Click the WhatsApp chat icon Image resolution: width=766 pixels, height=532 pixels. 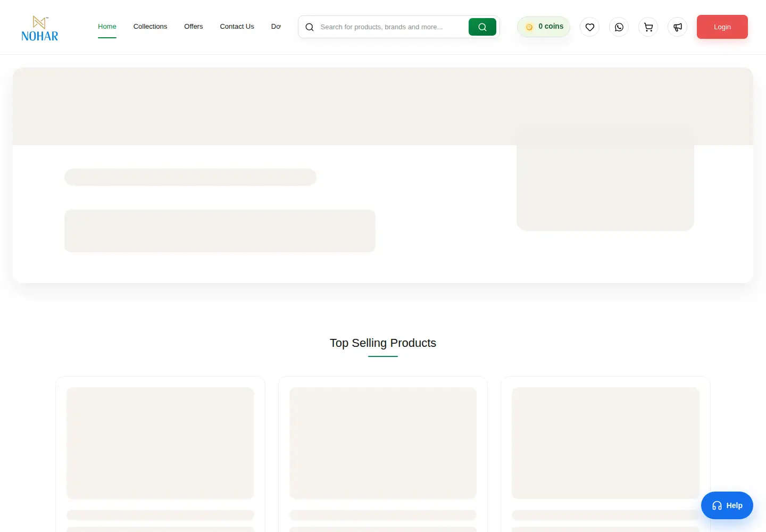[619, 27]
